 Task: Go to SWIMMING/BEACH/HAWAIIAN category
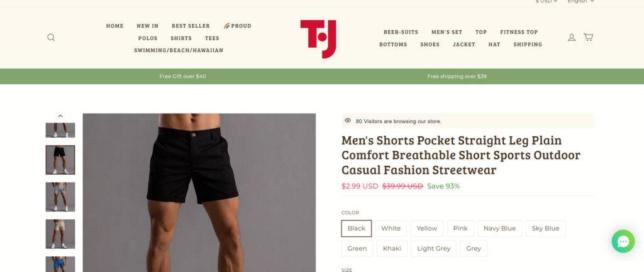click(x=179, y=50)
